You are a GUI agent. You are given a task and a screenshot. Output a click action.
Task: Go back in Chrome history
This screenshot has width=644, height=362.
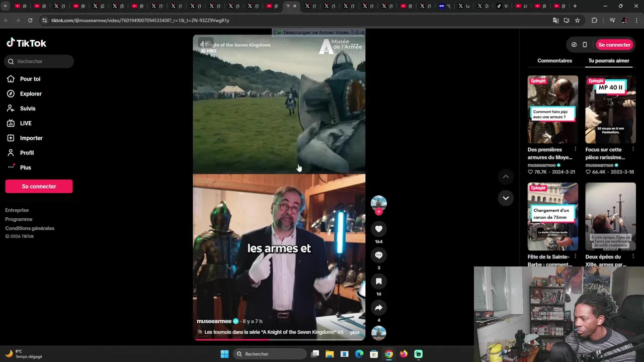click(x=6, y=20)
